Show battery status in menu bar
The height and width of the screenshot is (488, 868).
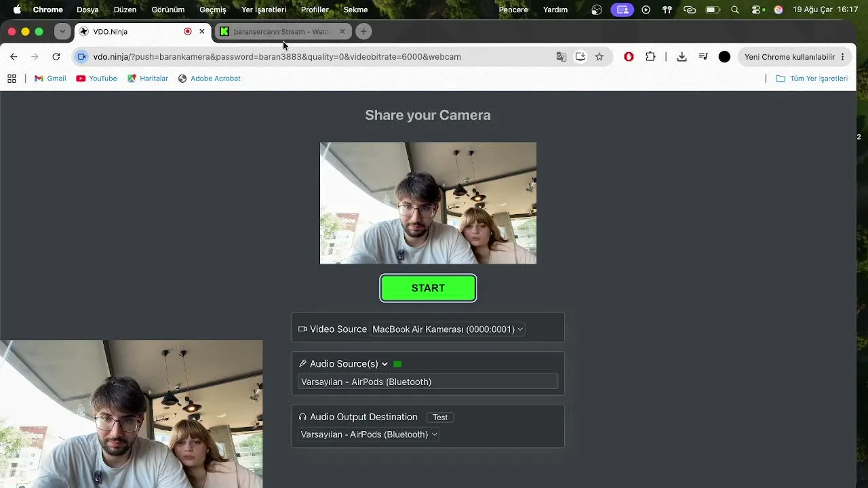[x=713, y=9]
